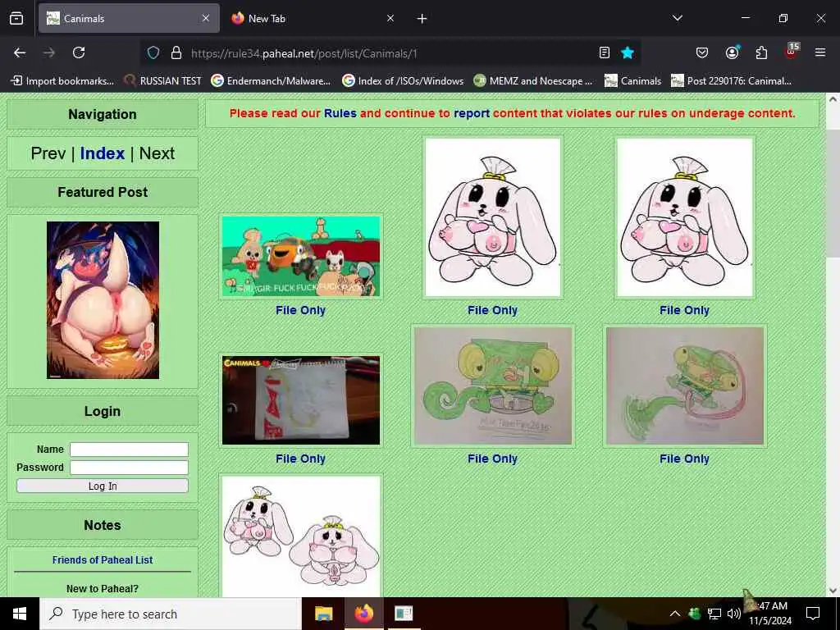Switch to the New Tab tab
This screenshot has height=630, width=840.
tap(313, 18)
